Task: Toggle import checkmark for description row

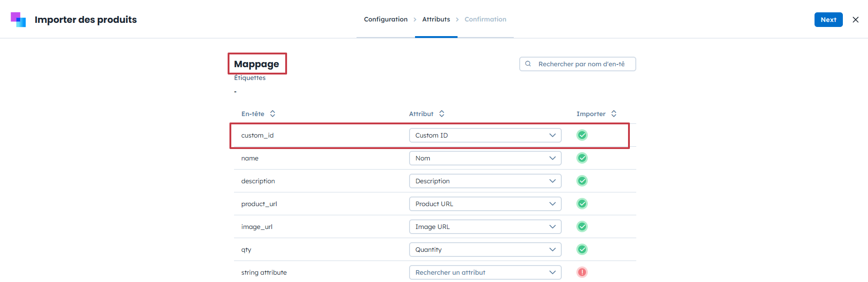Action: coord(582,181)
